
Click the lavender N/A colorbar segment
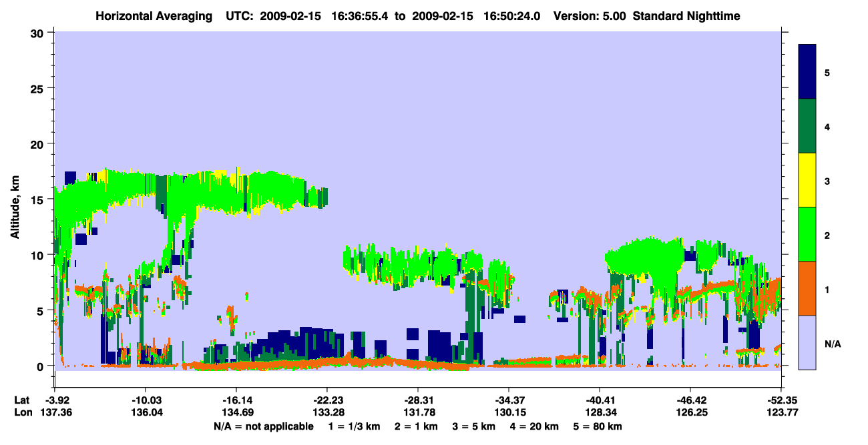807,342
